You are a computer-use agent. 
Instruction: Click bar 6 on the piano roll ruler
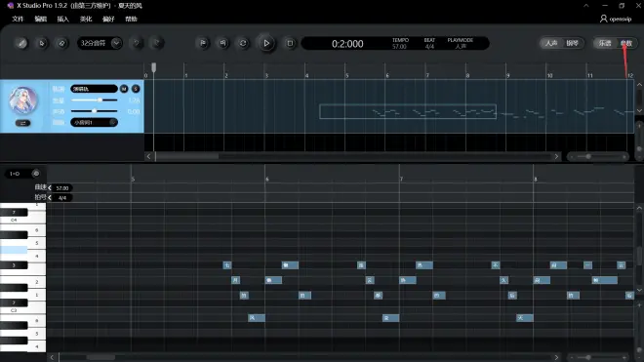(267, 180)
